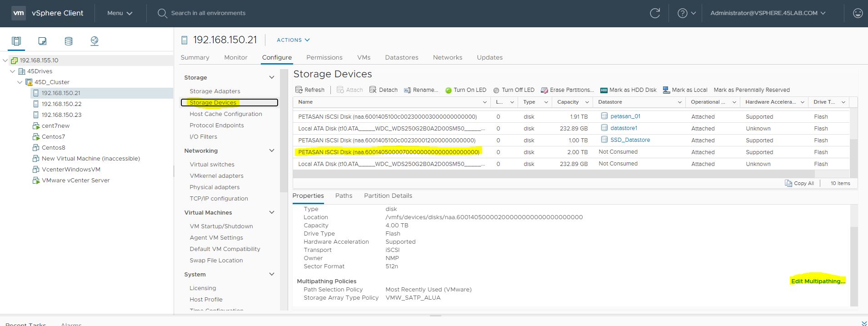Open the Networking inventory view icon

point(95,41)
